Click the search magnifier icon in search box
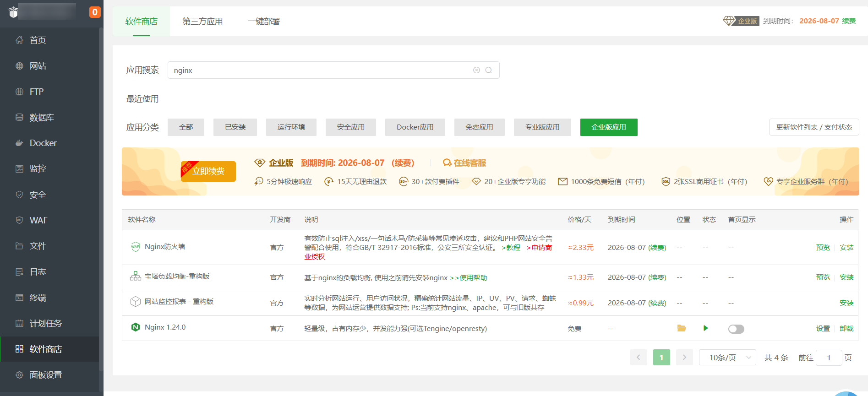The width and height of the screenshot is (868, 396). 489,70
